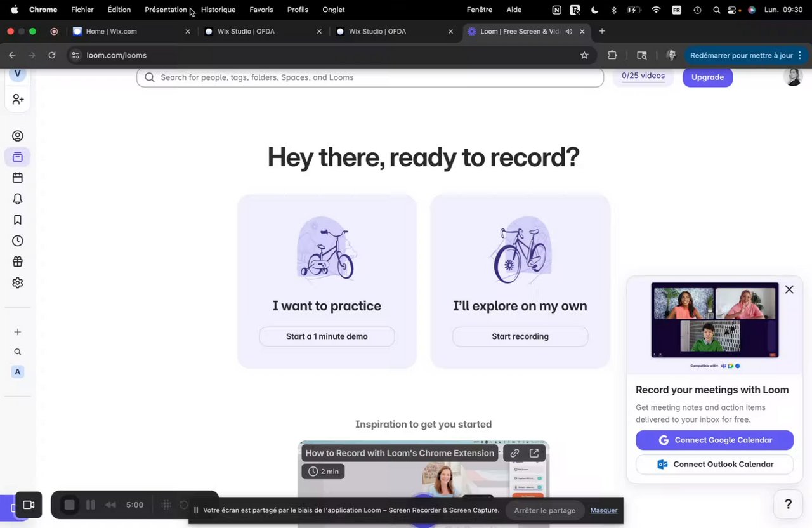Open the gift icon in the Loom sidebar
Screen dimensions: 812x528
click(18, 261)
